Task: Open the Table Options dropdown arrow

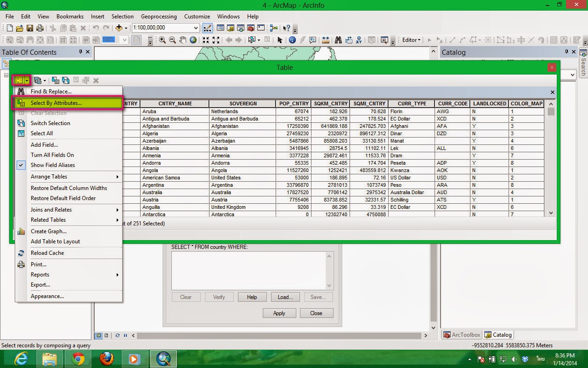Action: coord(27,80)
